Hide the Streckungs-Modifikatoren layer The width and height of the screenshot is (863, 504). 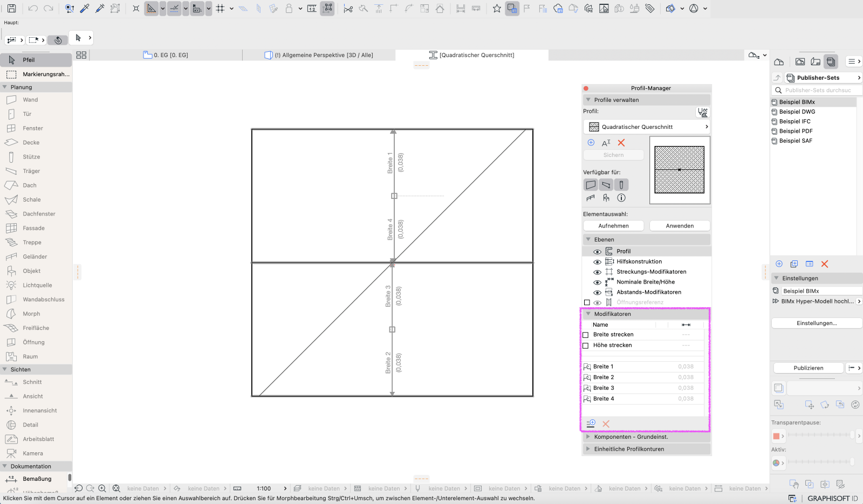click(x=597, y=272)
